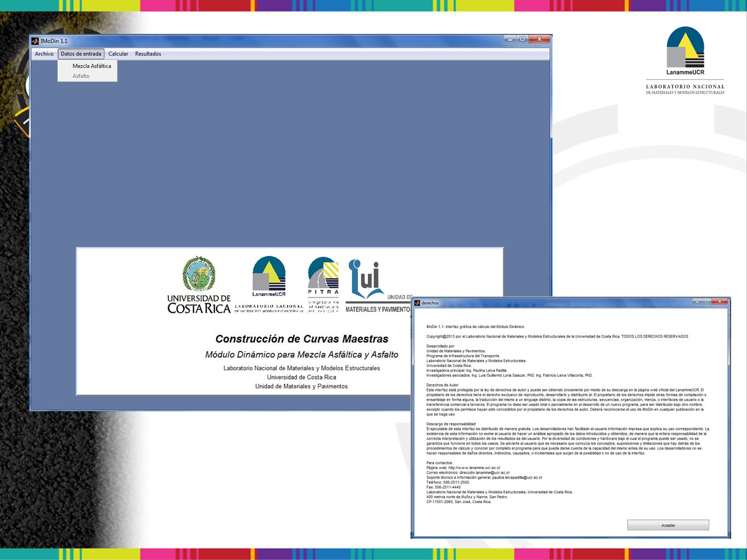Click the Universidad de Costa Rica logo
Screen dimensions: 747x560
pos(199,284)
